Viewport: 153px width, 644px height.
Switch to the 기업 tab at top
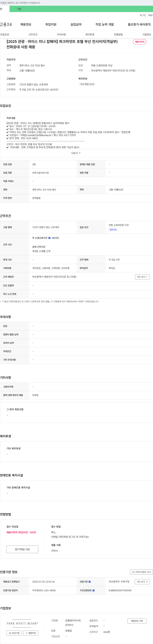tap(19, 9)
